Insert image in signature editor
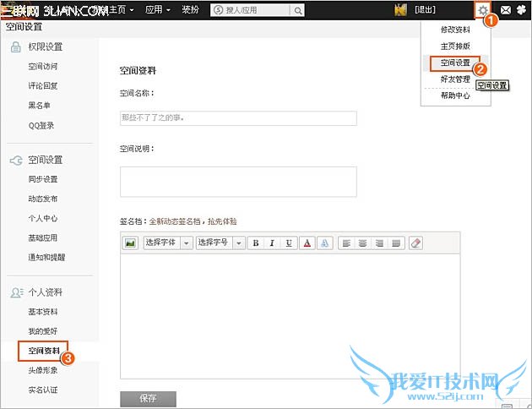Image resolution: width=532 pixels, height=409 pixels. coord(130,243)
